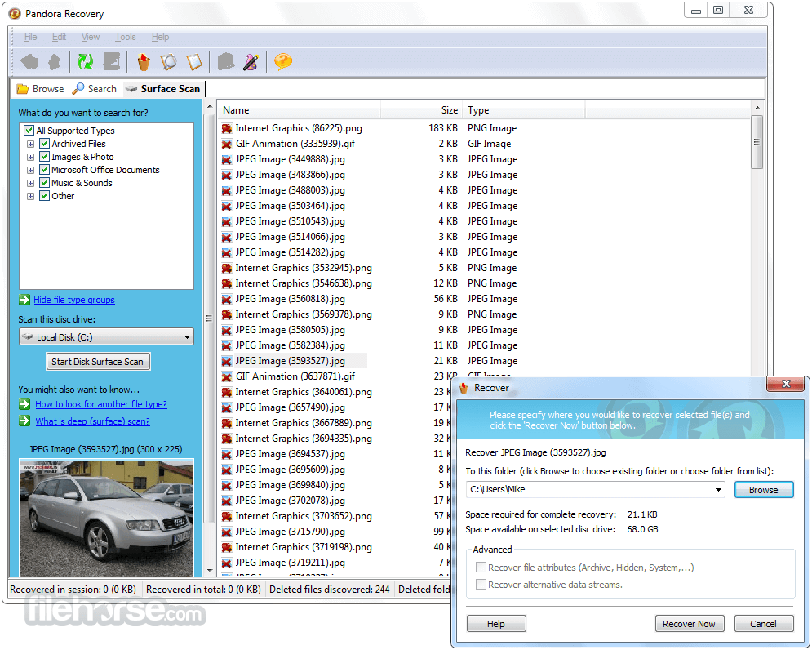Screen dimensions: 812x650
Task: Click the car image preview thumbnail
Action: click(107, 517)
